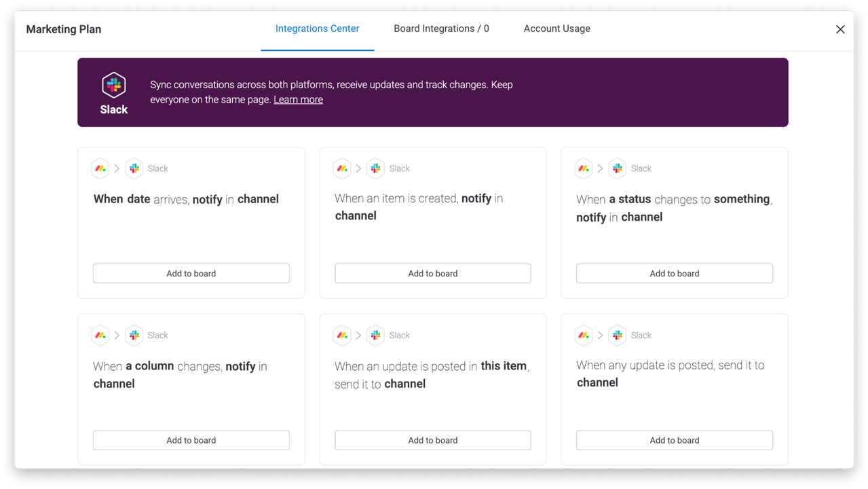Screen dimensions: 868x489
Task: Select the Integrations Center tab
Action: coord(317,29)
